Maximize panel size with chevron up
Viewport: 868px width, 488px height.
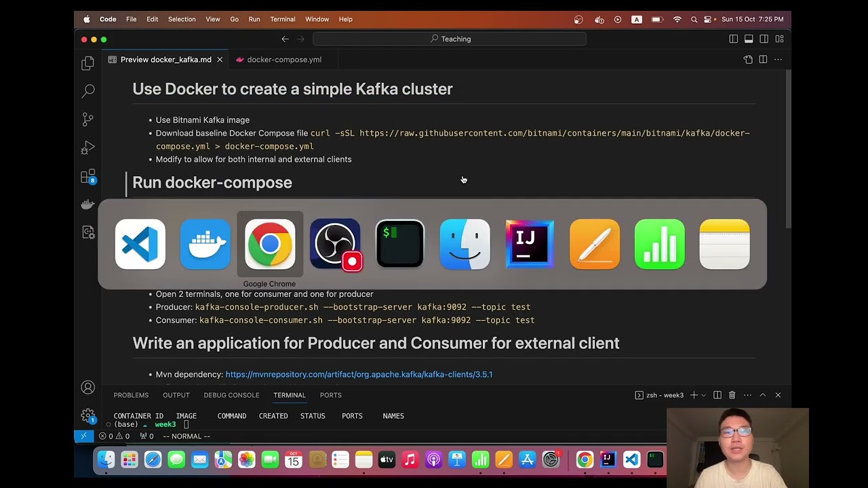click(763, 395)
